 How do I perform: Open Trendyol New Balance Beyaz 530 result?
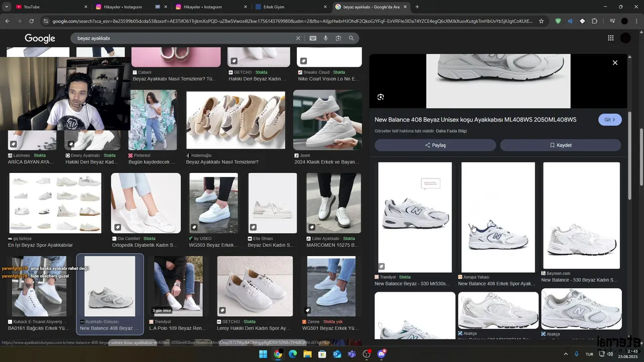415,217
